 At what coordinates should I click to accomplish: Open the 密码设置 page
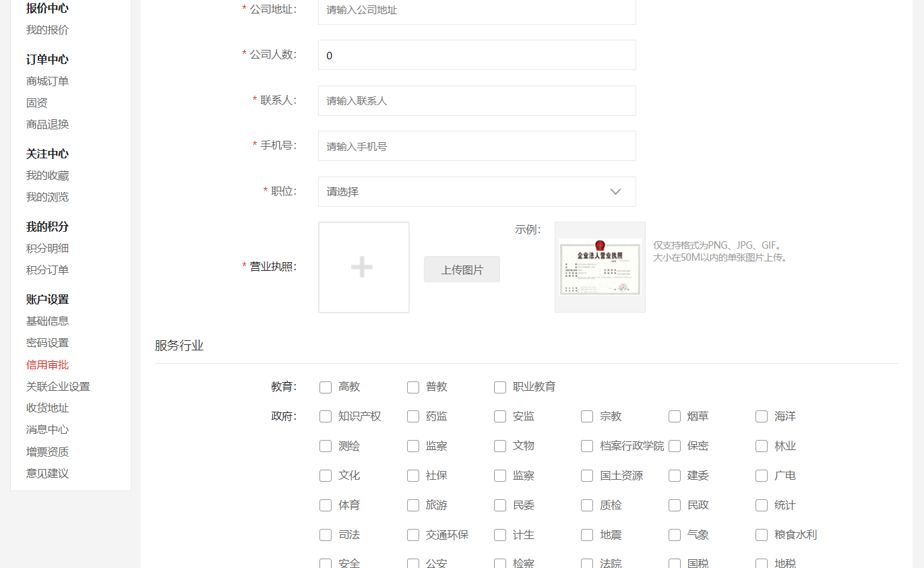click(47, 343)
